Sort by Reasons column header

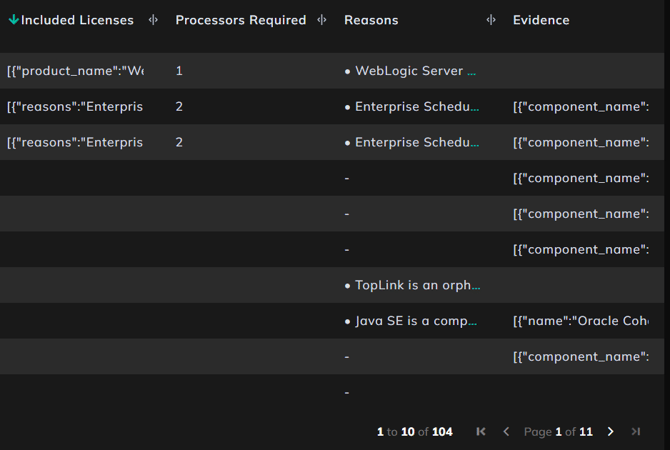[371, 20]
